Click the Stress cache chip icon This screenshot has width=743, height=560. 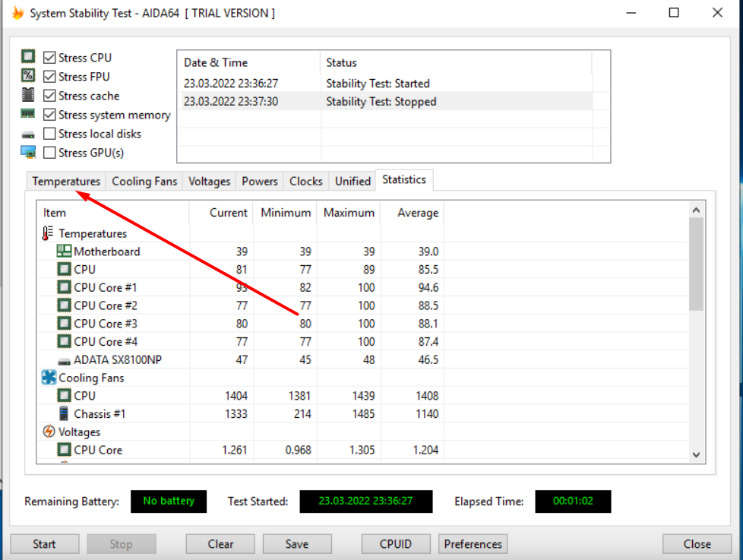[28, 95]
